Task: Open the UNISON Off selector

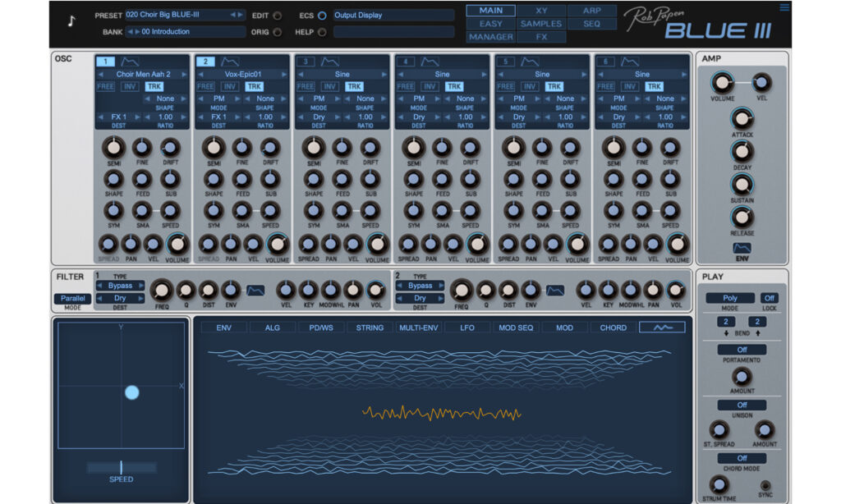Action: (x=742, y=405)
